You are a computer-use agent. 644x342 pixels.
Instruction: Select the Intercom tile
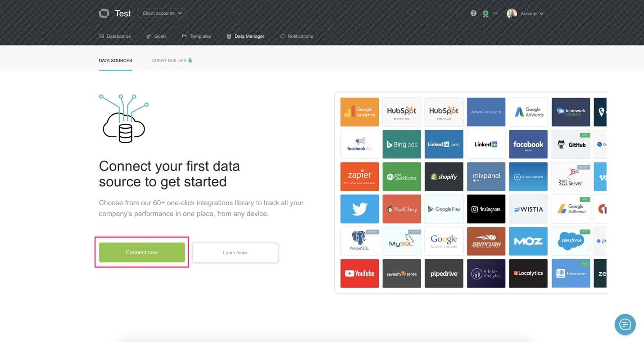(x=571, y=273)
